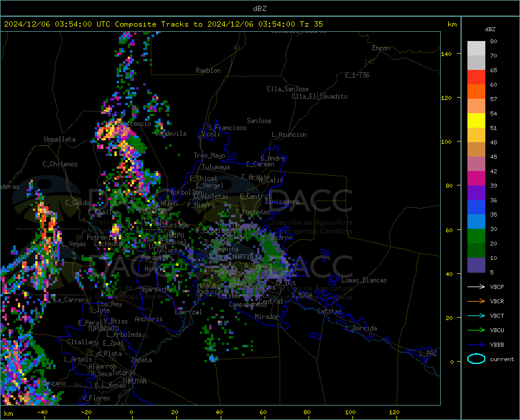Click the 'VBCP' legend label

click(x=497, y=287)
